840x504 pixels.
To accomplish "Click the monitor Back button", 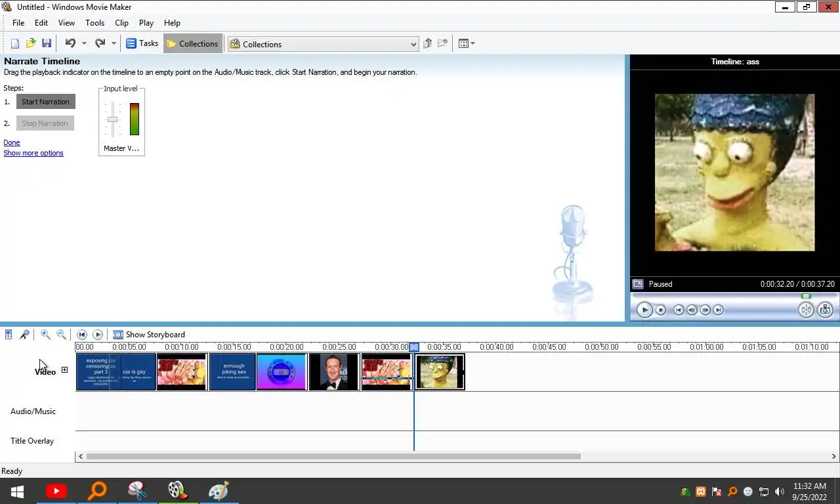I will click(x=679, y=310).
